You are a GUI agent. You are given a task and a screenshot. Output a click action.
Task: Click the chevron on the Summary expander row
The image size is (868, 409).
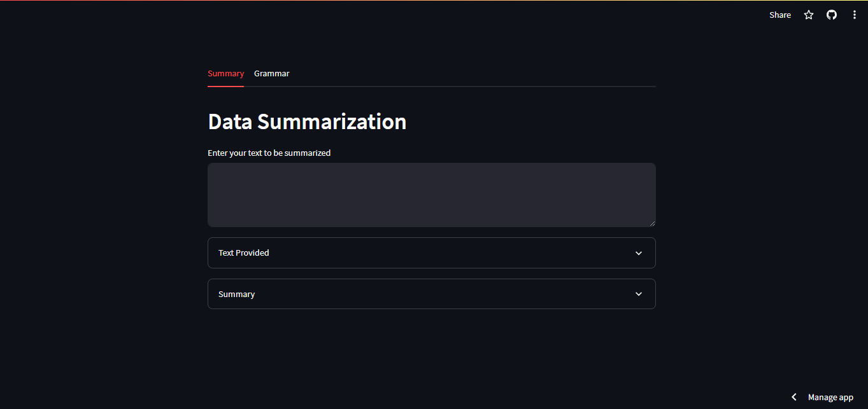tap(639, 294)
